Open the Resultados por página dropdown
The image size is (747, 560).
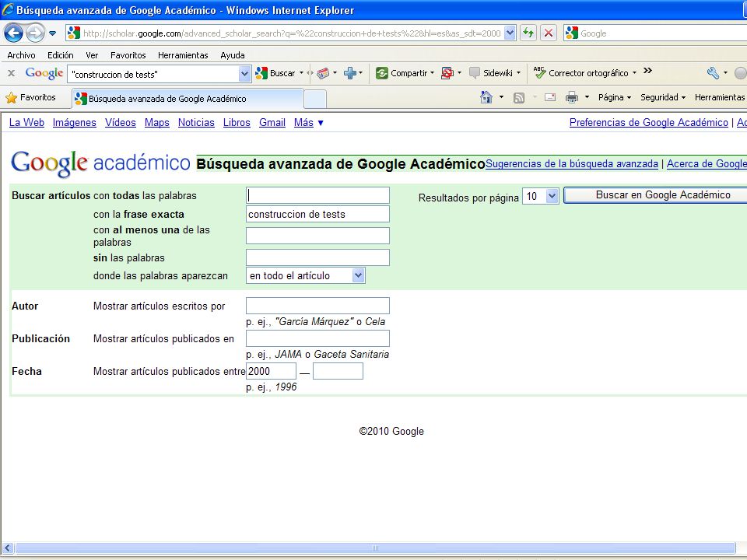click(x=540, y=196)
